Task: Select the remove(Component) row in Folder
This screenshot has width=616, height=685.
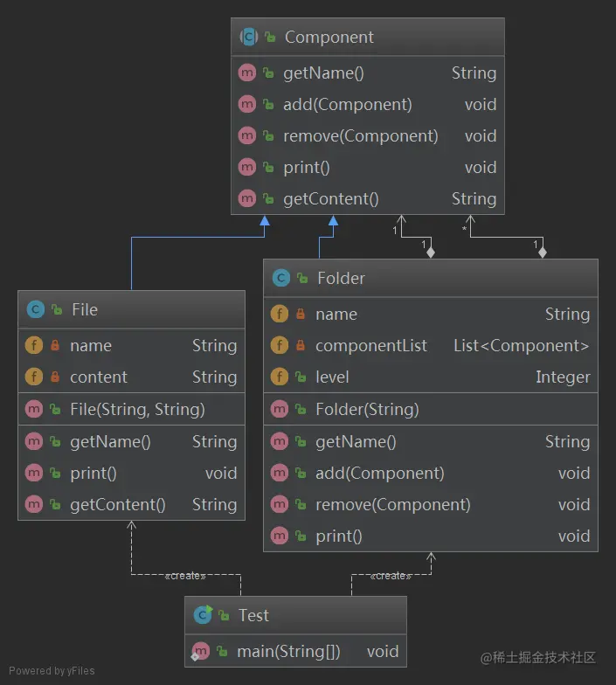Action: (x=430, y=505)
